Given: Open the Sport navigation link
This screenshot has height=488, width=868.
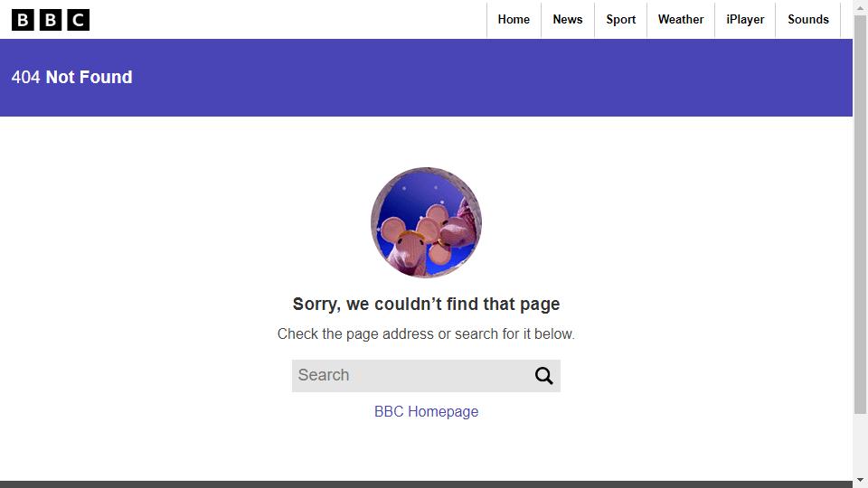Looking at the screenshot, I should 620,19.
